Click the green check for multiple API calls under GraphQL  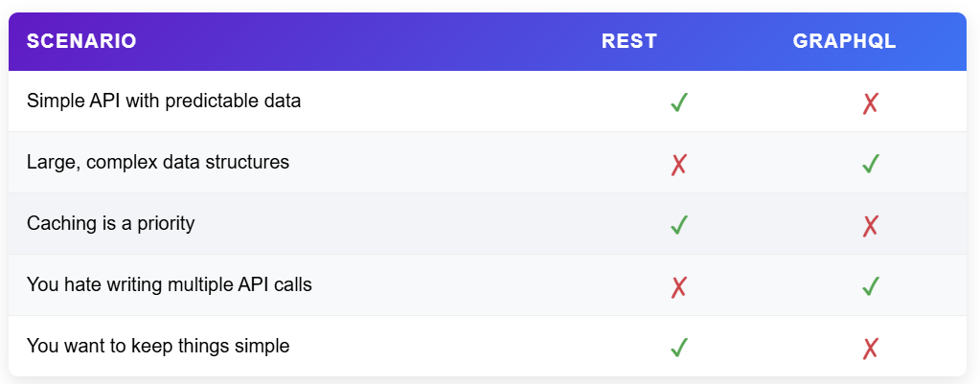point(870,286)
